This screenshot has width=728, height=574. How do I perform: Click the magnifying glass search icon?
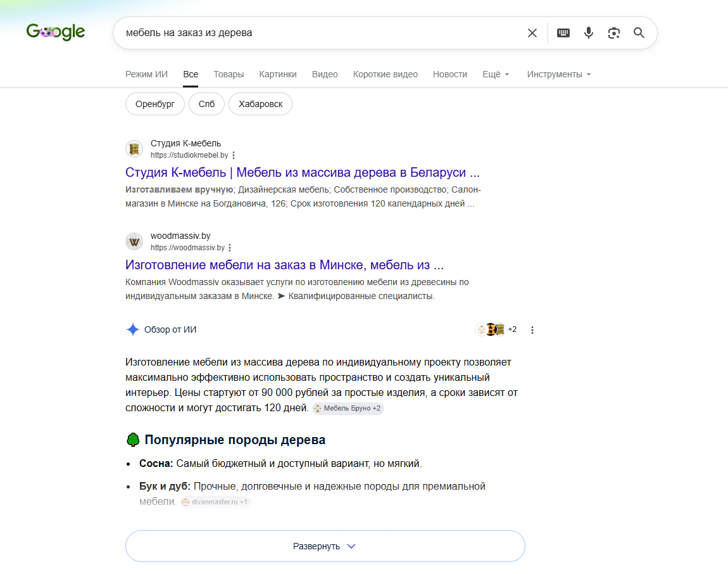pyautogui.click(x=639, y=32)
